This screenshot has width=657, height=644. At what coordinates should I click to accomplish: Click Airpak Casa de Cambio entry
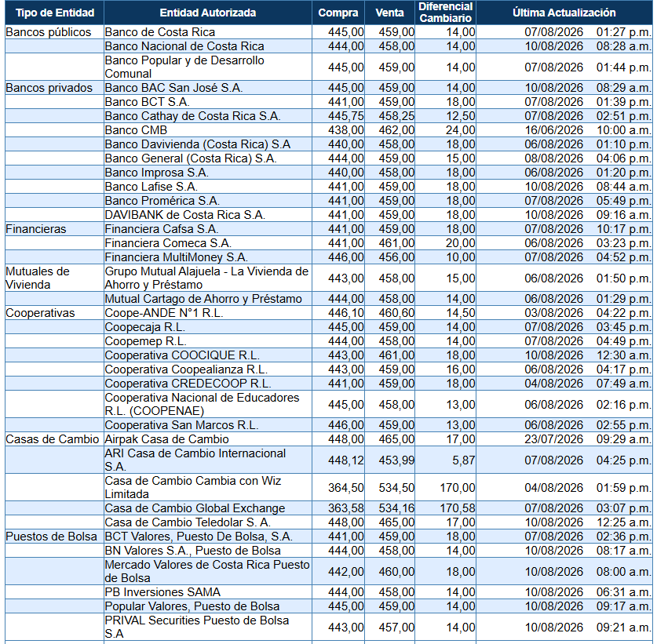[166, 439]
